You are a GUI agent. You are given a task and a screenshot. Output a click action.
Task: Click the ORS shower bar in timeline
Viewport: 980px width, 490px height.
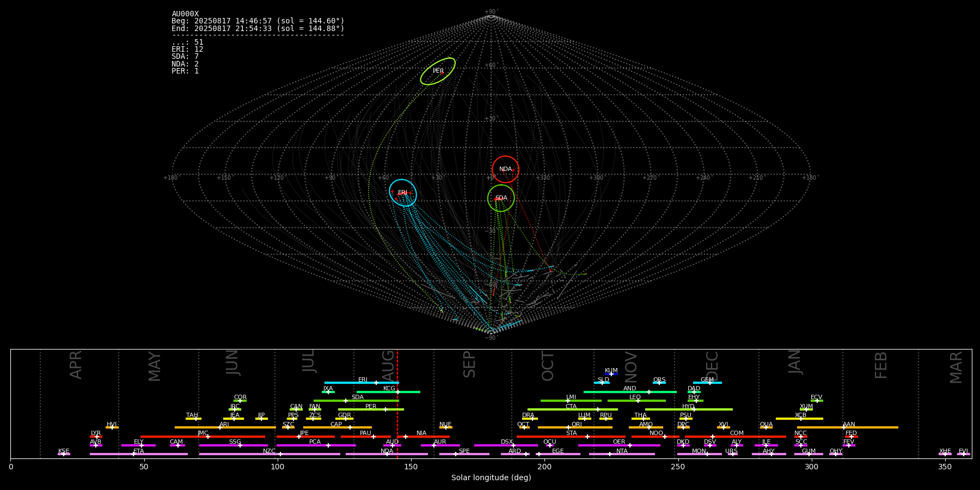tap(659, 383)
